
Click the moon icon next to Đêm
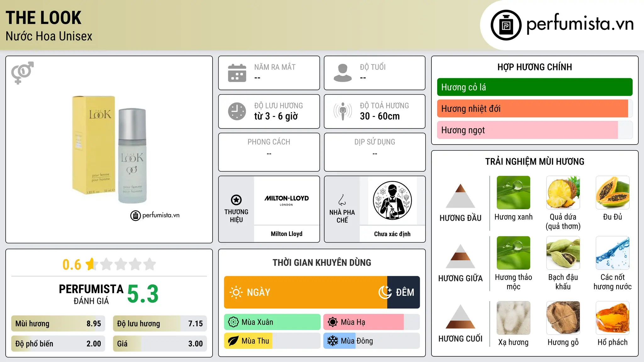coord(385,292)
